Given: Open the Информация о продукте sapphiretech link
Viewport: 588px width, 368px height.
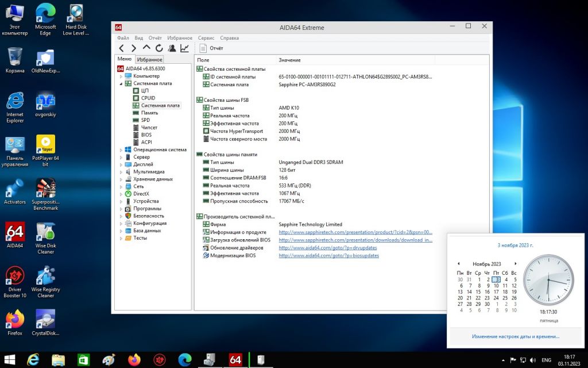Looking at the screenshot, I should (x=355, y=232).
